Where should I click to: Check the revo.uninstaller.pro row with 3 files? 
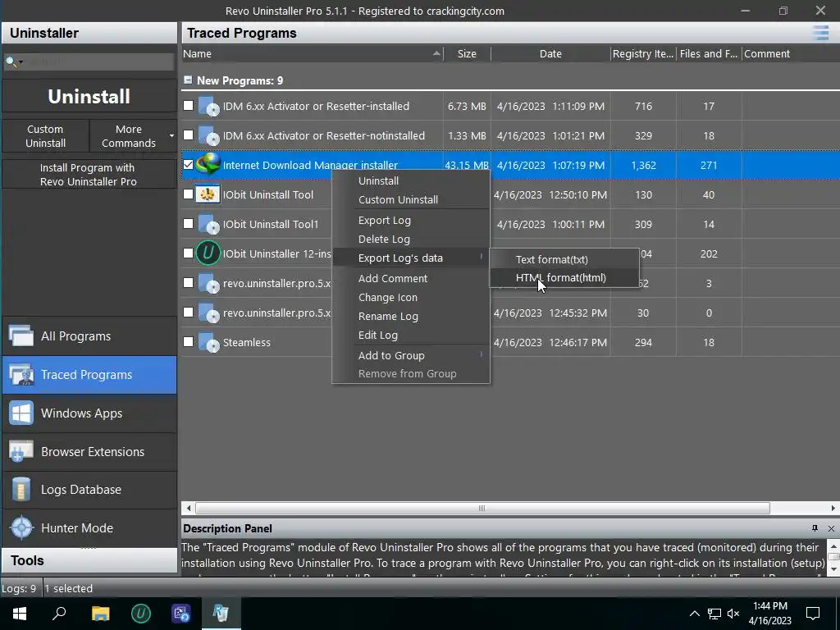[188, 282]
